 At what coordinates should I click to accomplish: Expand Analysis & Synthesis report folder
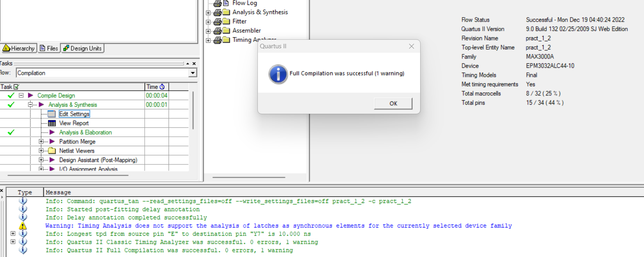pyautogui.click(x=208, y=13)
